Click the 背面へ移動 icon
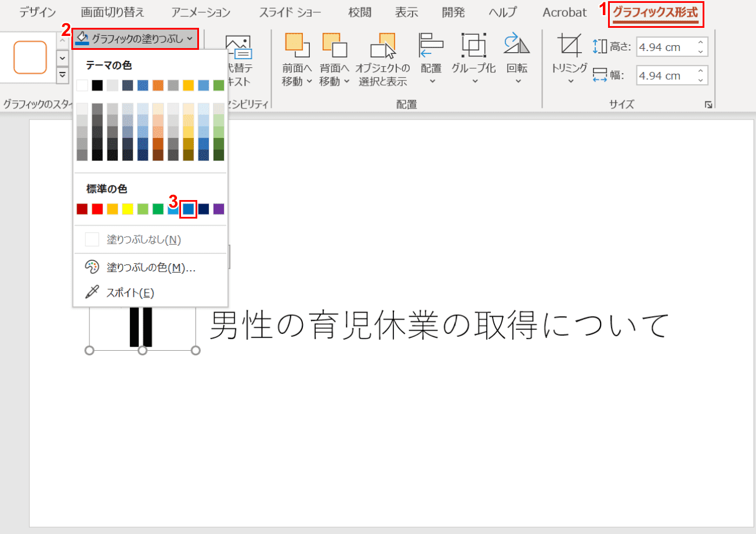The image size is (756, 534). pyautogui.click(x=335, y=45)
